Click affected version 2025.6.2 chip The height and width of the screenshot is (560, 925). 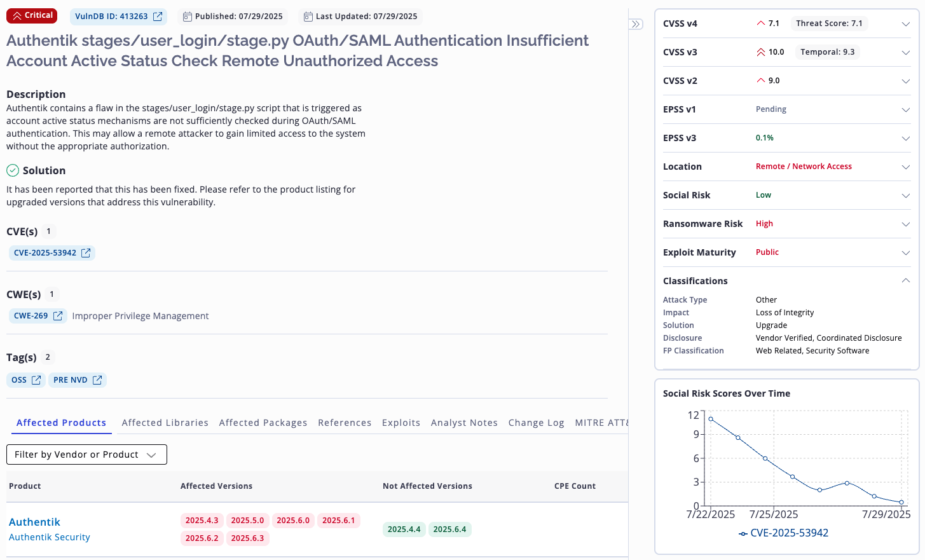202,538
